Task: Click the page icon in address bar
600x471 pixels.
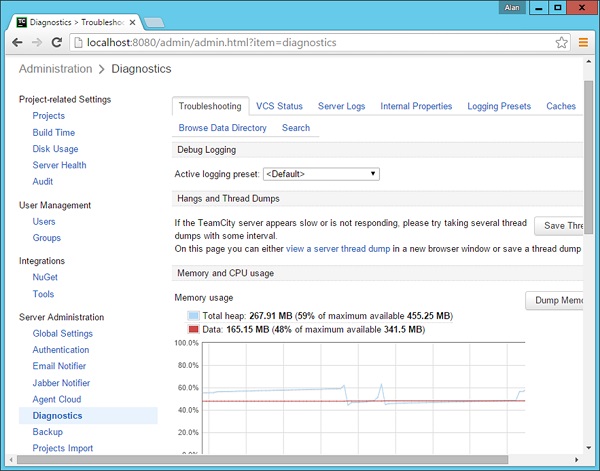Action: click(78, 42)
